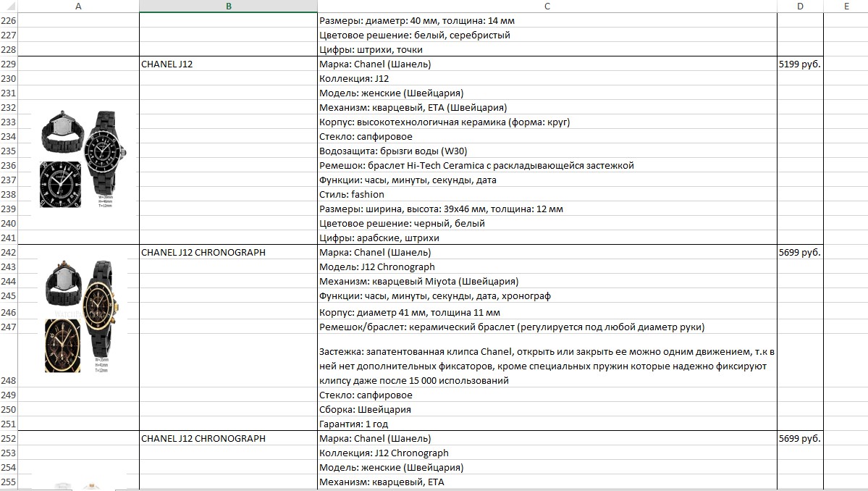Image resolution: width=868 pixels, height=491 pixels.
Task: Click the black-gold J12 Chronograph watch image
Action: (x=81, y=316)
